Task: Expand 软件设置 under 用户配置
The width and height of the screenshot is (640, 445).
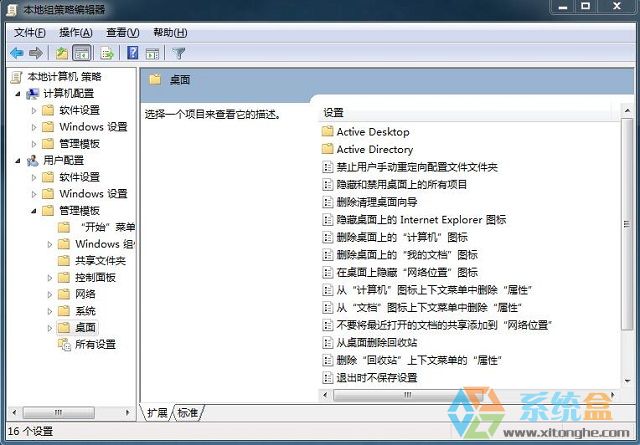Action: click(x=34, y=177)
